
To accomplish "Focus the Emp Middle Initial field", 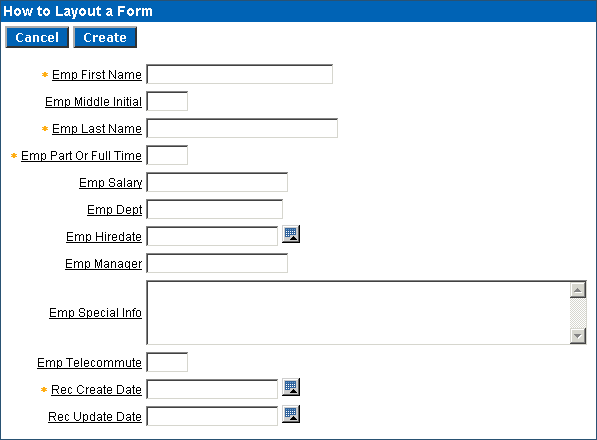I will pyautogui.click(x=167, y=101).
